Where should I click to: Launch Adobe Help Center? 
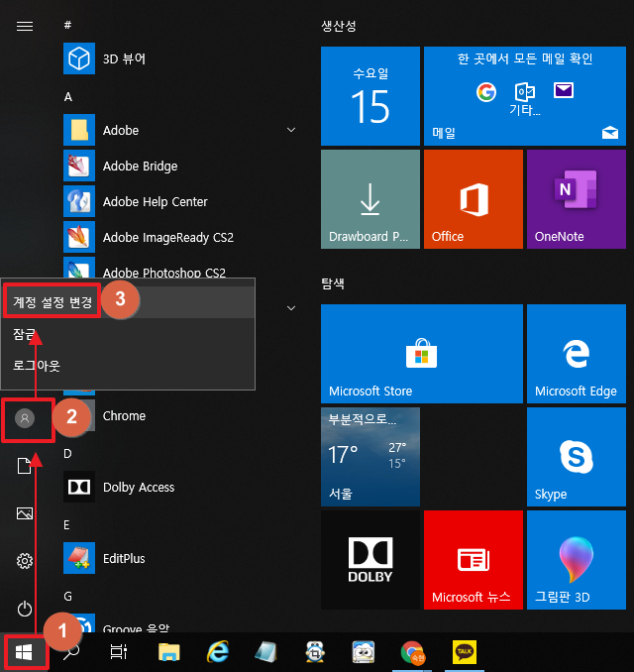(180, 201)
